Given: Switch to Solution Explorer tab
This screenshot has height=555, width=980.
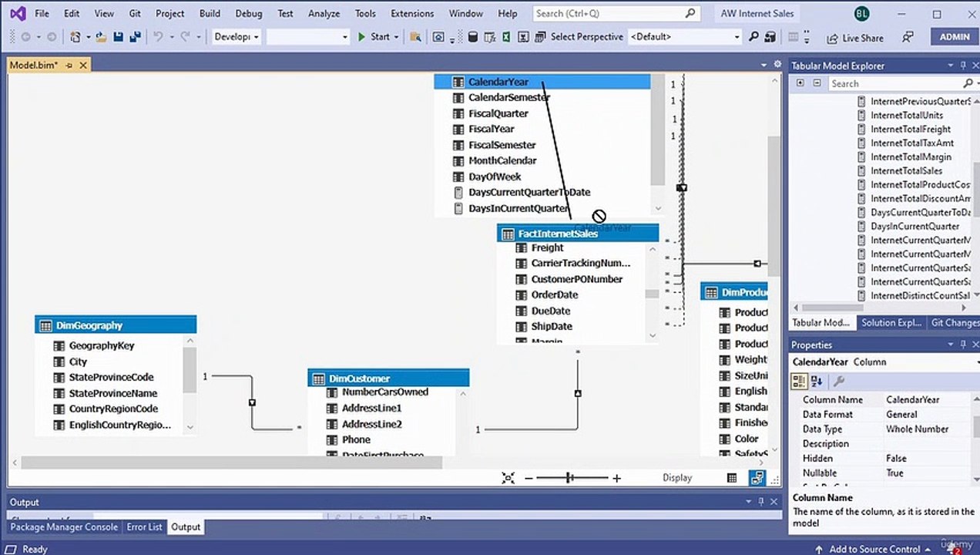Looking at the screenshot, I should coord(891,323).
